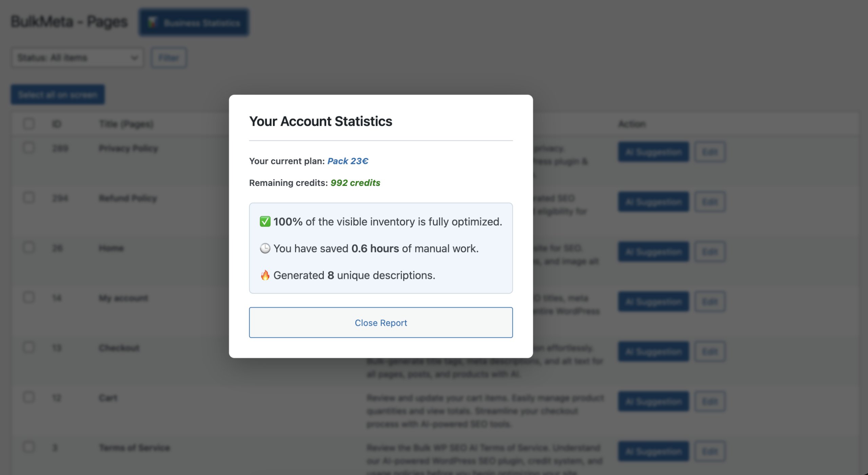Expand the Status: All items dropdown

77,58
